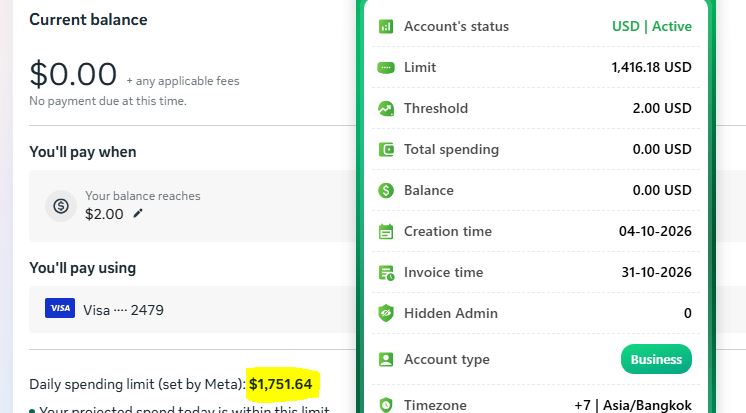The height and width of the screenshot is (413, 746).
Task: Click the Timezone clock shield icon
Action: tap(386, 405)
